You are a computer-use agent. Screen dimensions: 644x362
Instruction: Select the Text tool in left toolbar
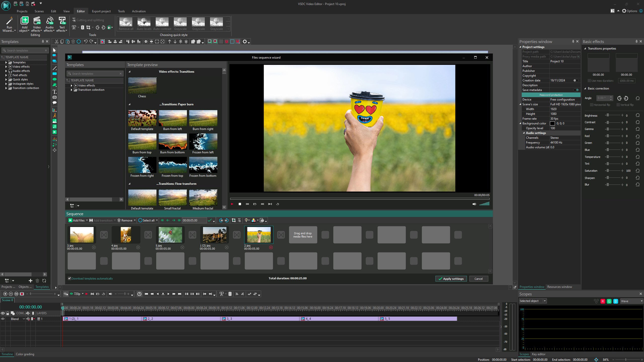pyautogui.click(x=55, y=92)
